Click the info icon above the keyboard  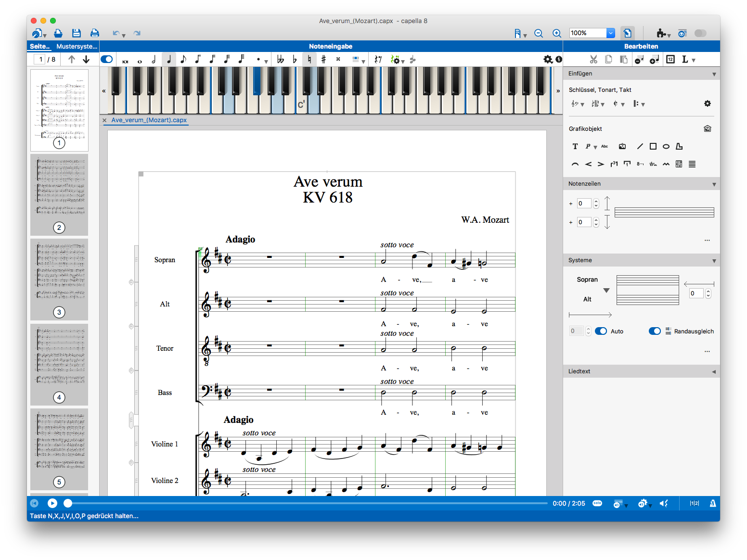[x=559, y=59]
